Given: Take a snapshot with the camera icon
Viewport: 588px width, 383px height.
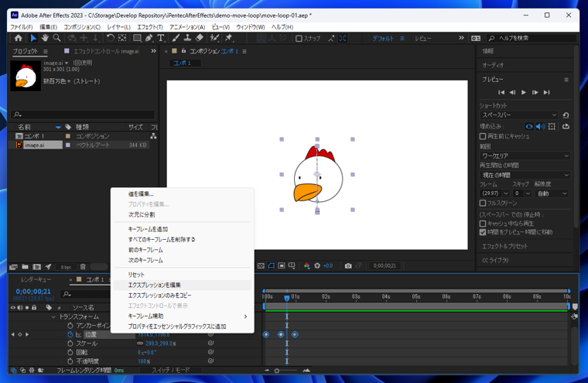Looking at the screenshot, I should coord(348,265).
